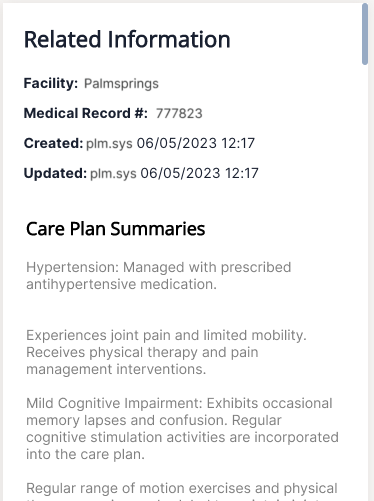Click the joint pain and limited mobility summary
374x501 pixels.
[166, 352]
